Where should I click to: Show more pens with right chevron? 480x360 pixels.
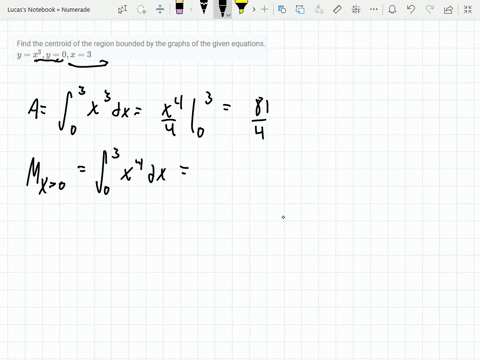click(254, 9)
